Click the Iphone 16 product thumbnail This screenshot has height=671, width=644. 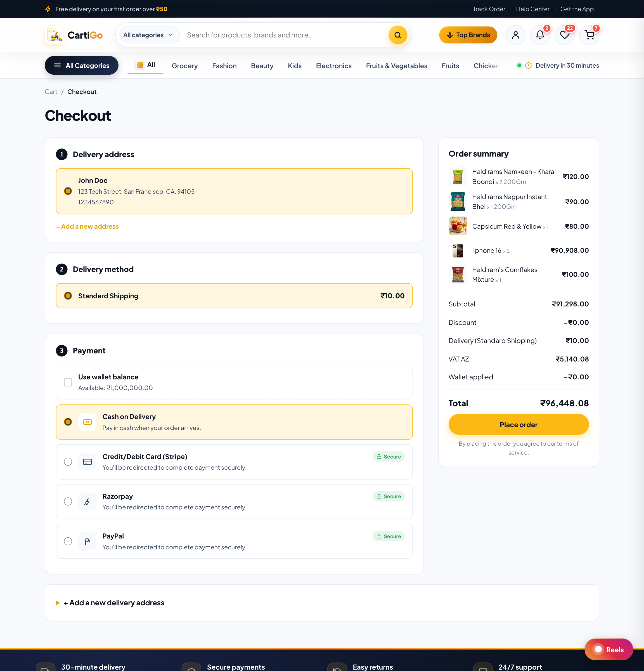click(458, 251)
